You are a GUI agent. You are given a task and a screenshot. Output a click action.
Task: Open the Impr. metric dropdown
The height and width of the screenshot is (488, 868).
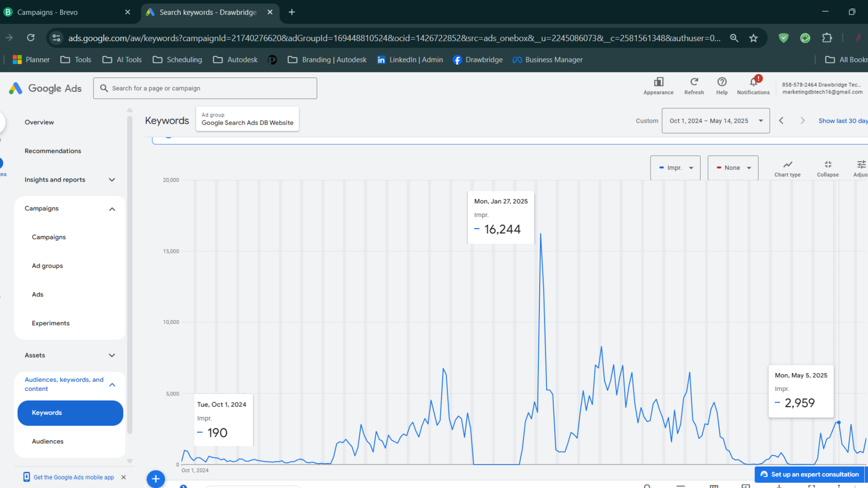click(675, 168)
